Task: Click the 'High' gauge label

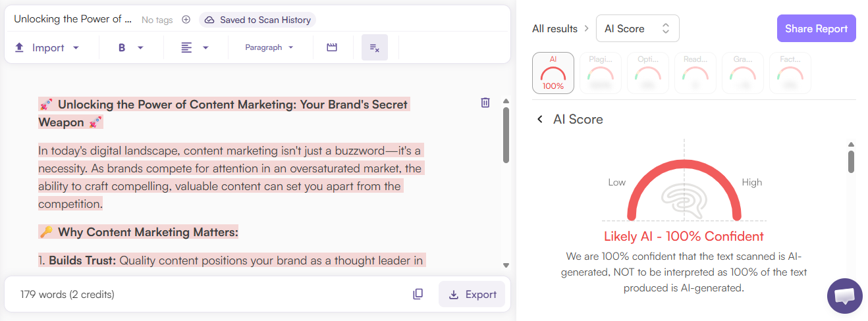Action: coord(751,182)
